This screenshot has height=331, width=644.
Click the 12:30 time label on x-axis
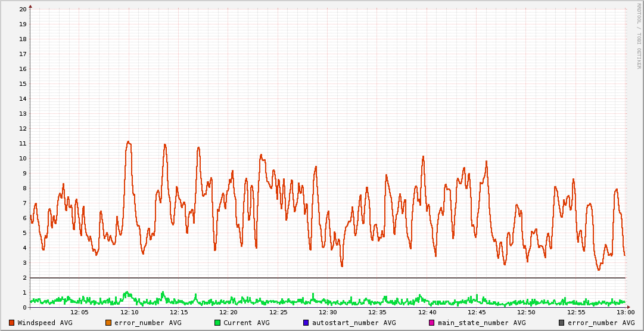[328, 312]
